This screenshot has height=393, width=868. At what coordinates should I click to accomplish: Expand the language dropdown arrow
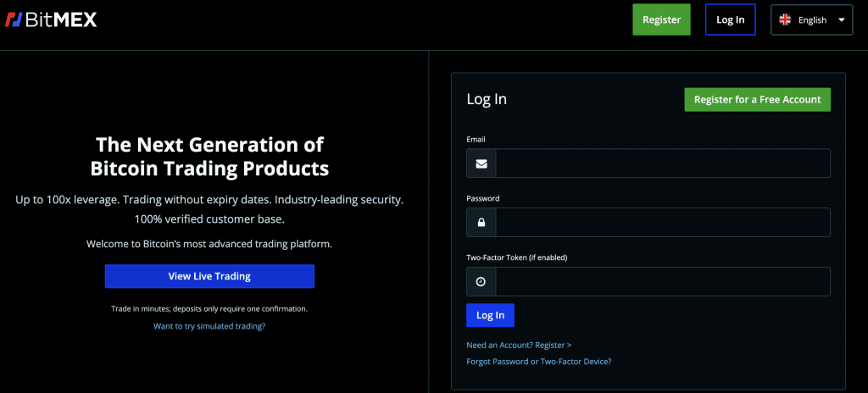[x=842, y=20]
